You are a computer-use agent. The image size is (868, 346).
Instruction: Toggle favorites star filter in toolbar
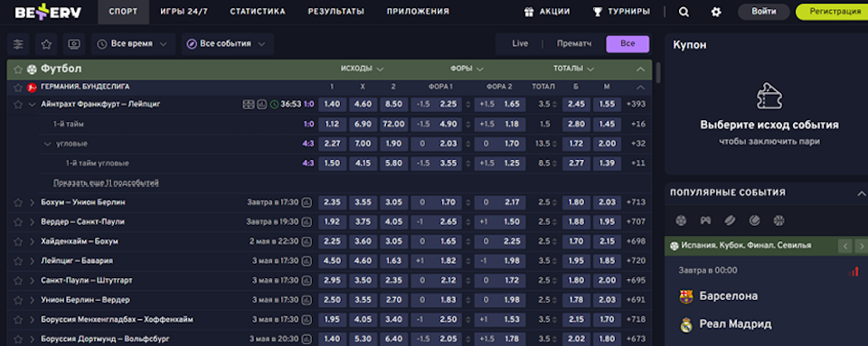[x=46, y=44]
